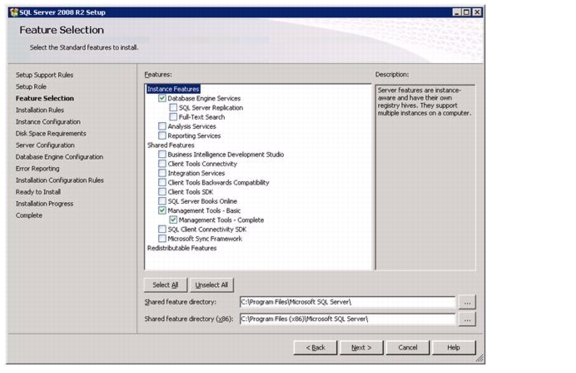Open Help for setup
The height and width of the screenshot is (373, 576).
tap(454, 348)
